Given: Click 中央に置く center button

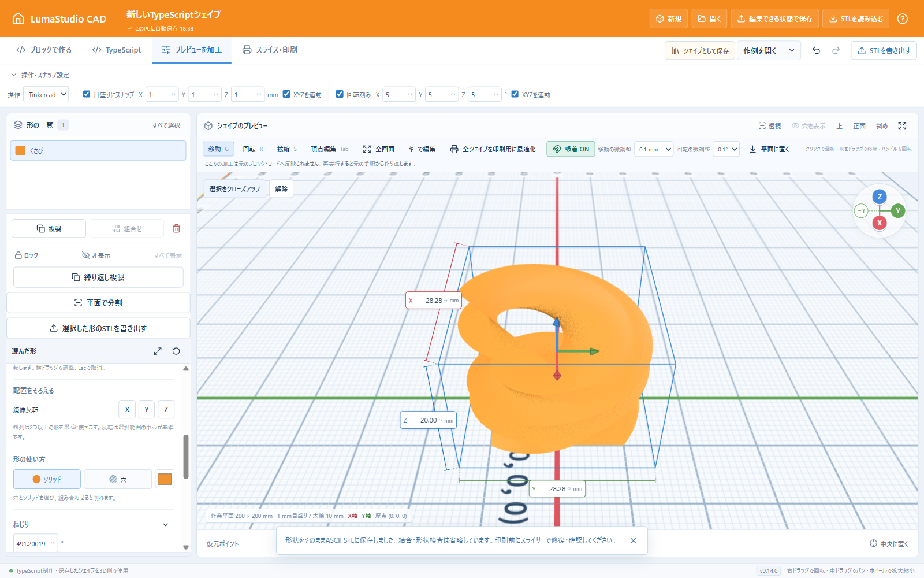Looking at the screenshot, I should tap(889, 543).
